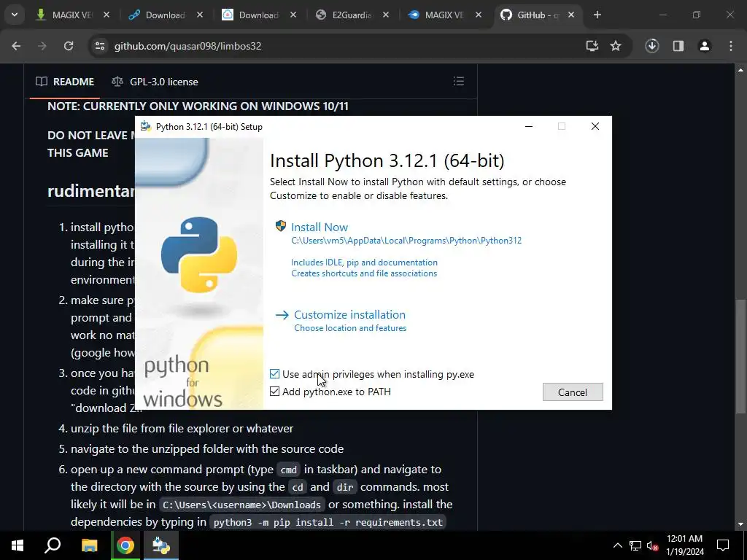This screenshot has height=560, width=747.
Task: Close the second MAGIX VE tab
Action: tap(479, 15)
